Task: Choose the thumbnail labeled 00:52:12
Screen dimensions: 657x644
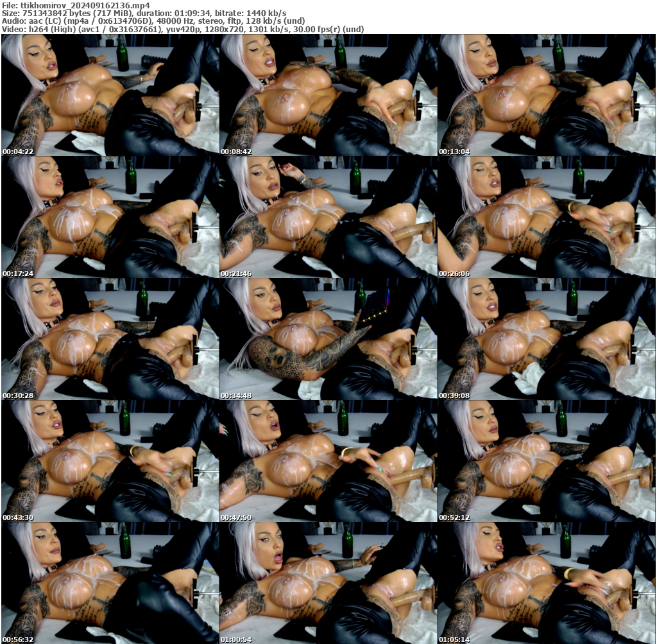Action: (x=546, y=461)
